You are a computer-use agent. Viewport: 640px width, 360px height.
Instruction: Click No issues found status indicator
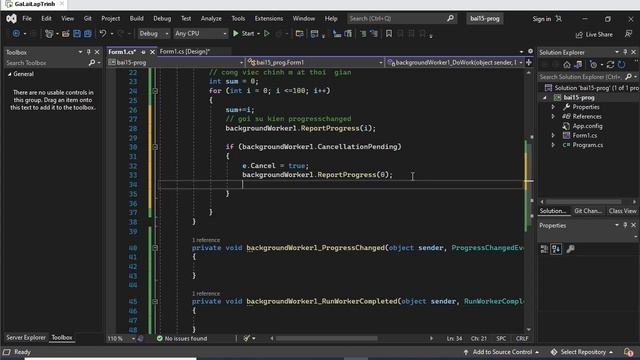coord(182,338)
